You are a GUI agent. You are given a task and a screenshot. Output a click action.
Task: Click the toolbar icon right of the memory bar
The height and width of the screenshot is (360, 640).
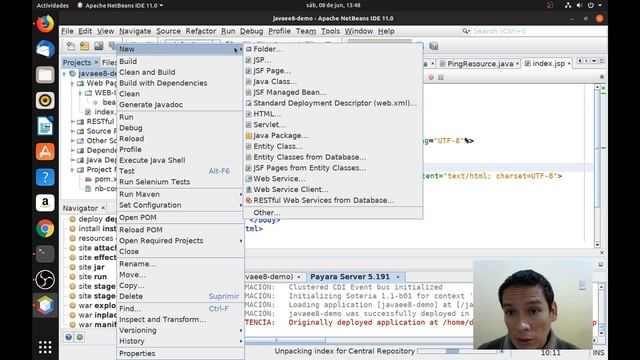tap(433, 46)
